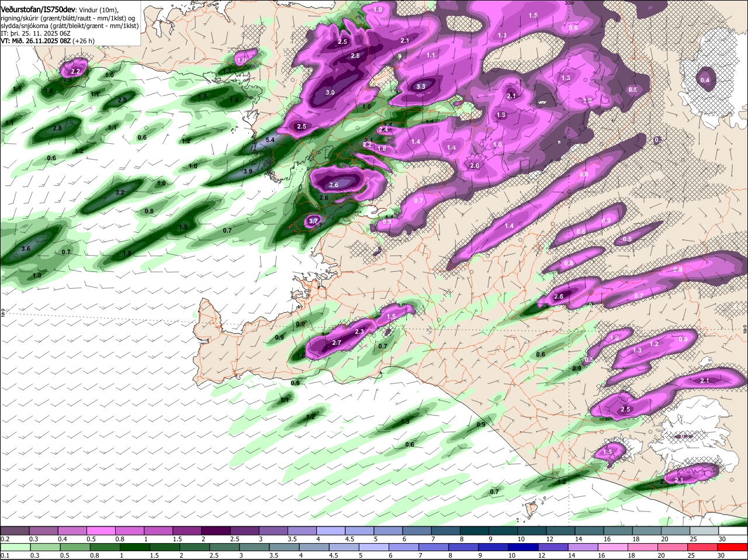Viewport: 748px width, 560px height.
Task: Pick the deep navy 10 rain legend swatch
Action: tap(523, 547)
